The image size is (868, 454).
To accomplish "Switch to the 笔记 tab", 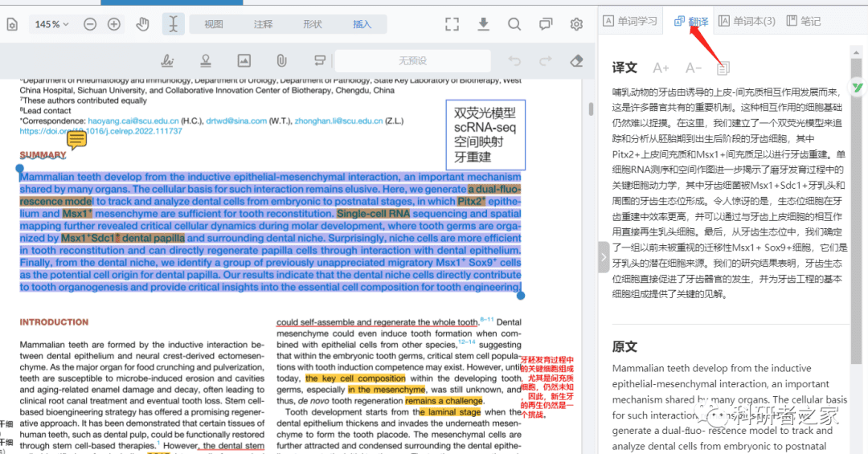I will 804,21.
